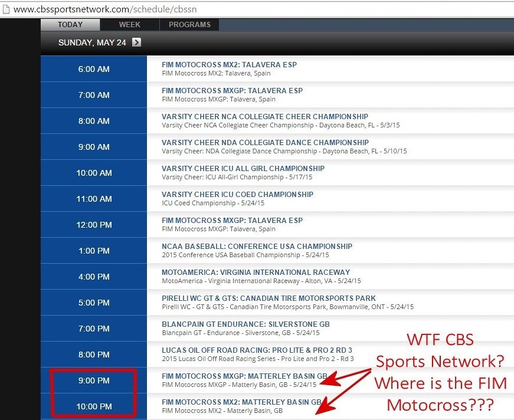The width and height of the screenshot is (514, 420).
Task: View Varsity Cheer NCA Collegiate Cheer Championship
Action: pyautogui.click(x=265, y=117)
